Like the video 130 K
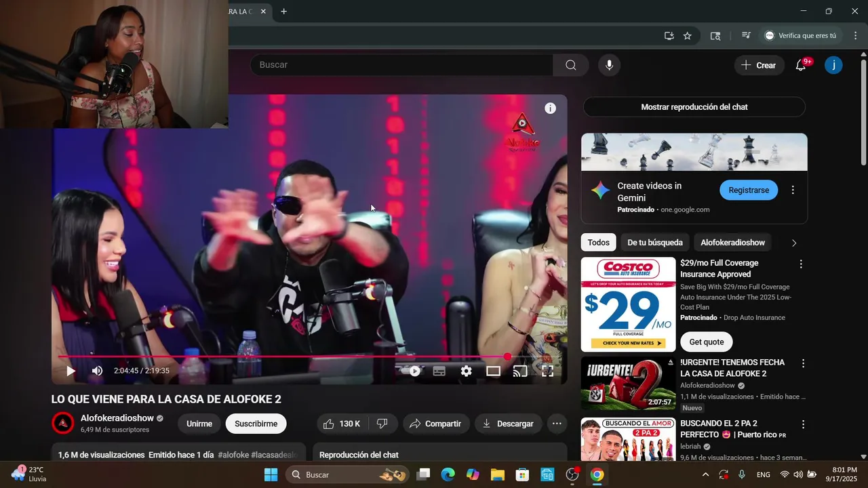The height and width of the screenshot is (488, 868). 342,424
